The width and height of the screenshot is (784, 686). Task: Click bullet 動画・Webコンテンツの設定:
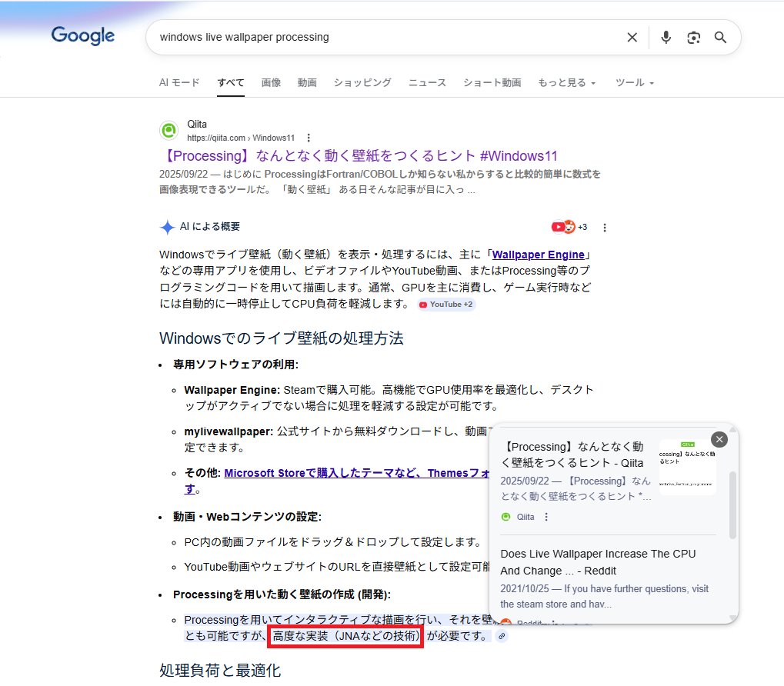coord(247,517)
